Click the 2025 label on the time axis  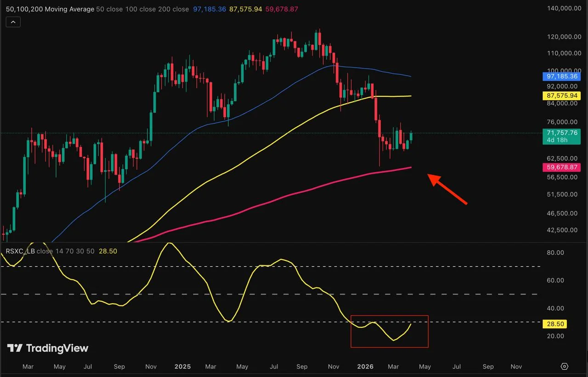click(182, 366)
